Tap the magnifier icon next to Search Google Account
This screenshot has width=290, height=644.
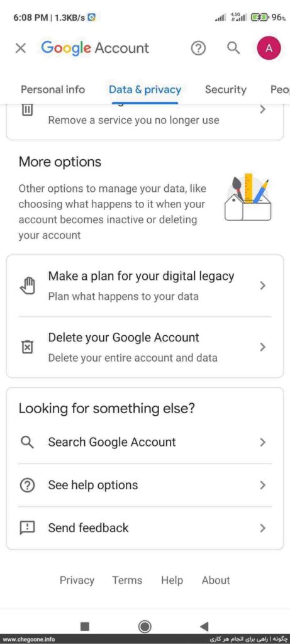[x=27, y=442]
